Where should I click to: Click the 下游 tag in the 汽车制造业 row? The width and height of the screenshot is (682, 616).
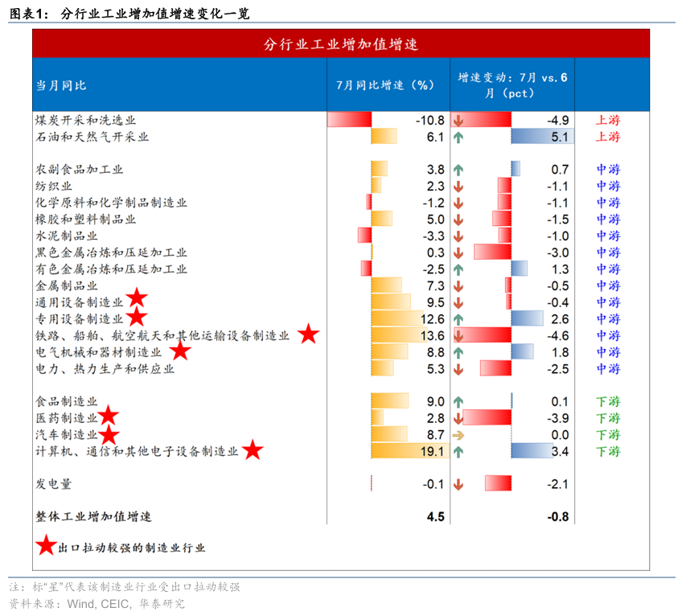(608, 434)
